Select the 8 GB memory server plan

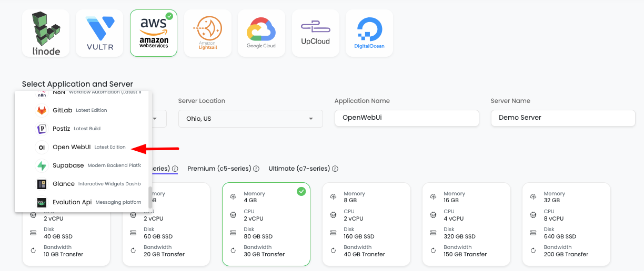[x=366, y=224]
